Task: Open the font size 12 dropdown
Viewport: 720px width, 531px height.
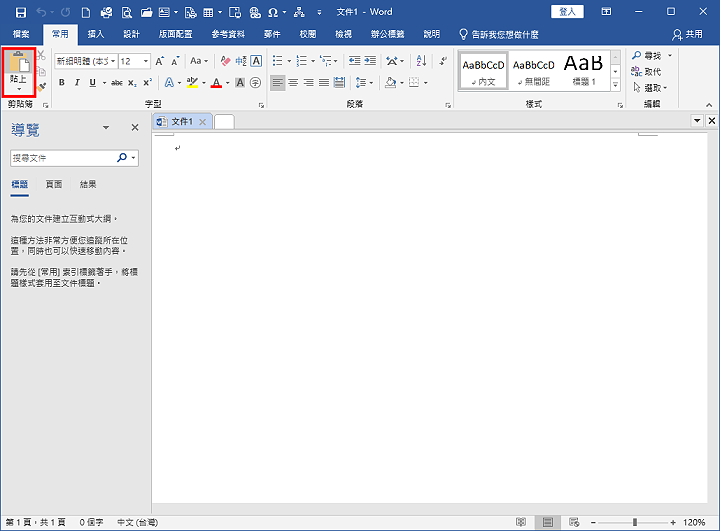Action: 146,61
